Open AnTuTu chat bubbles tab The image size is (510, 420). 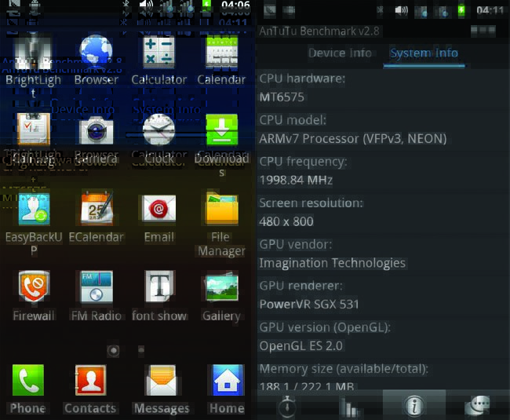477,405
